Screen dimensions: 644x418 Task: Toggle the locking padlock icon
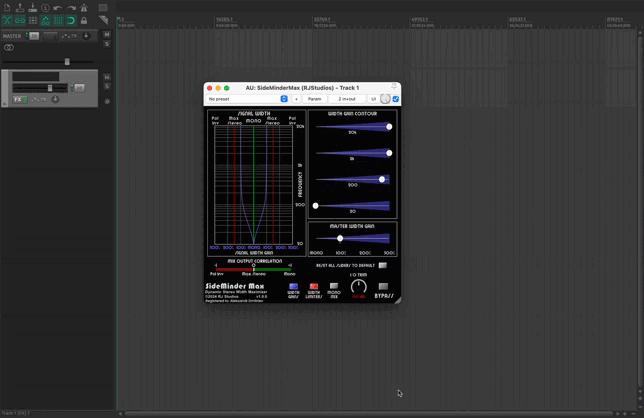click(84, 21)
